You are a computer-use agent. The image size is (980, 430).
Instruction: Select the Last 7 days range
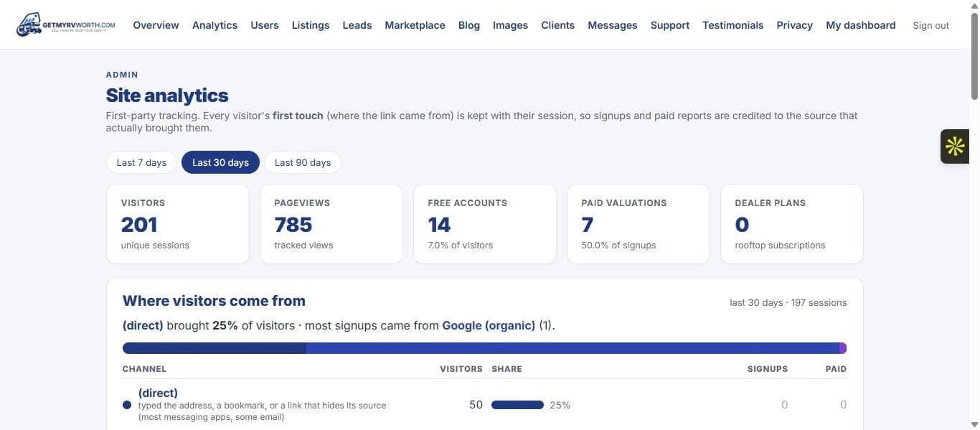point(141,162)
